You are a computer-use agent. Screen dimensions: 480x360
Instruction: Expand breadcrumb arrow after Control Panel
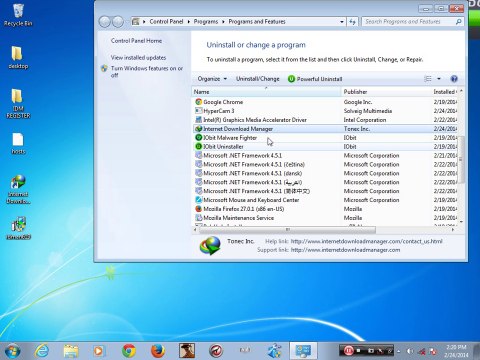tap(189, 22)
